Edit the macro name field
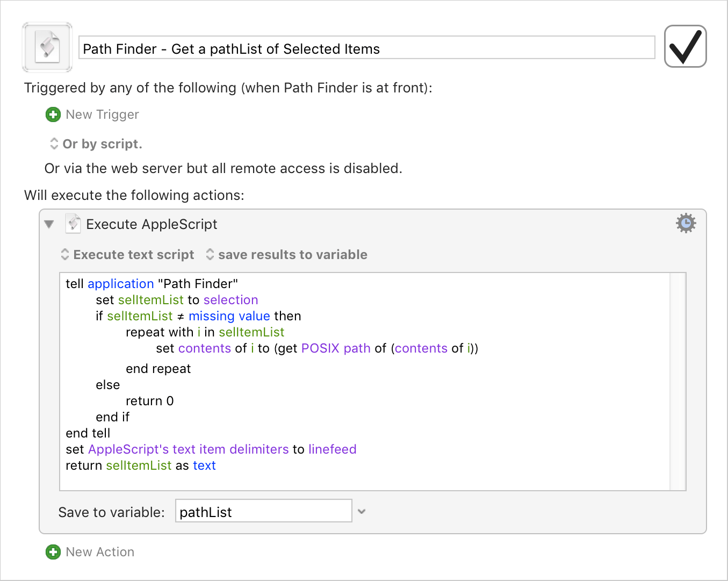 pos(367,48)
